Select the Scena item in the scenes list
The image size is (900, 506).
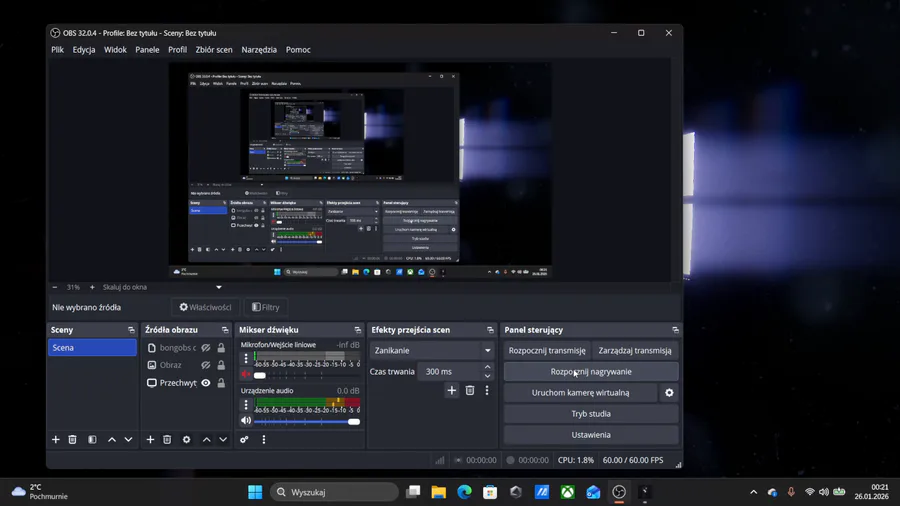tap(92, 348)
